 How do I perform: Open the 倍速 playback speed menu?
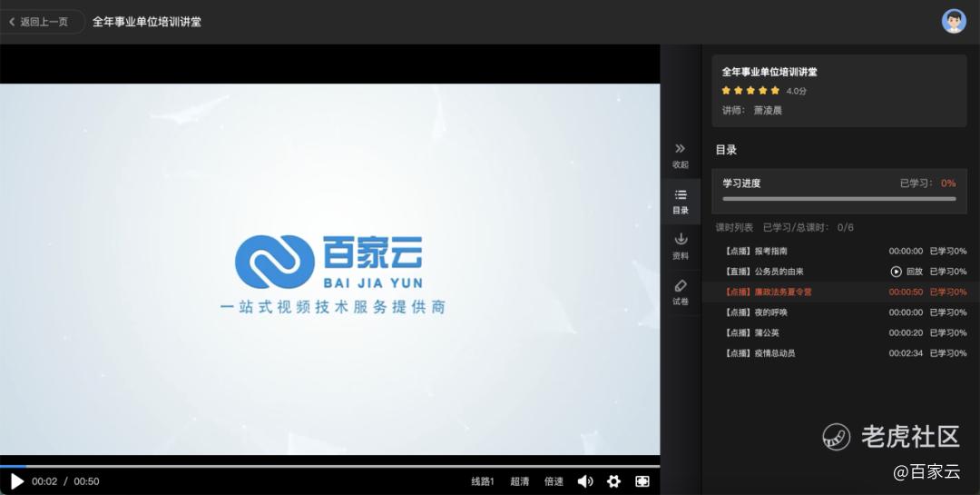[554, 481]
